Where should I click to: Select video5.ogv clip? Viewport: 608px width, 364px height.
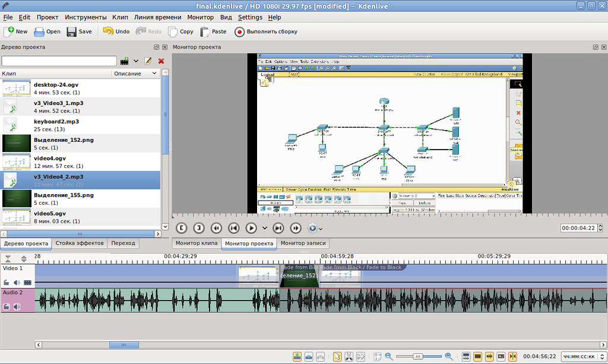coord(81,217)
